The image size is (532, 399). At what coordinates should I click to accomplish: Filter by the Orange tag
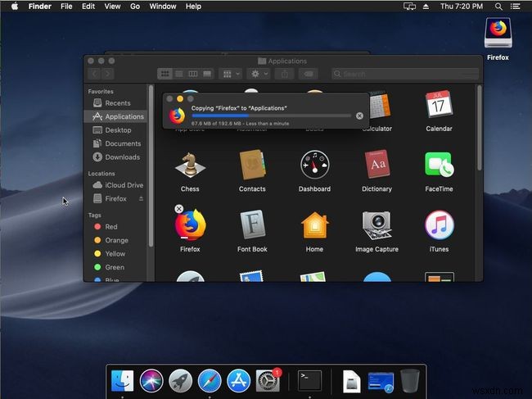coord(115,240)
